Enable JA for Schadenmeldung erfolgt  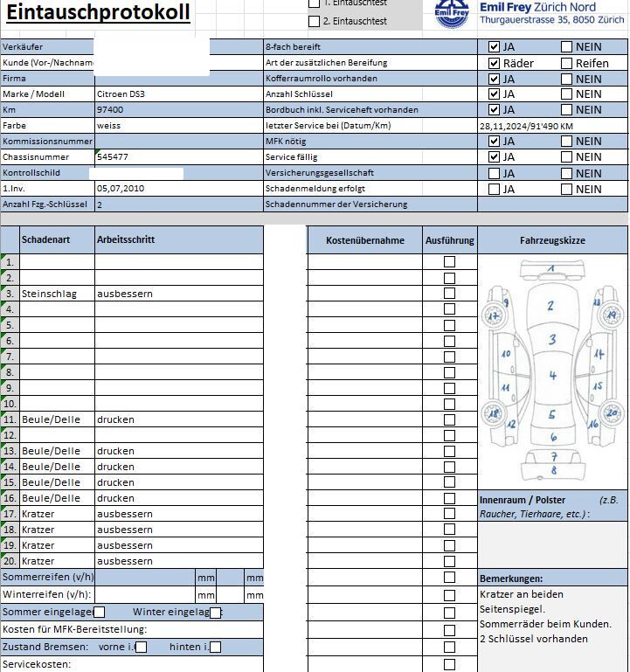pyautogui.click(x=495, y=189)
